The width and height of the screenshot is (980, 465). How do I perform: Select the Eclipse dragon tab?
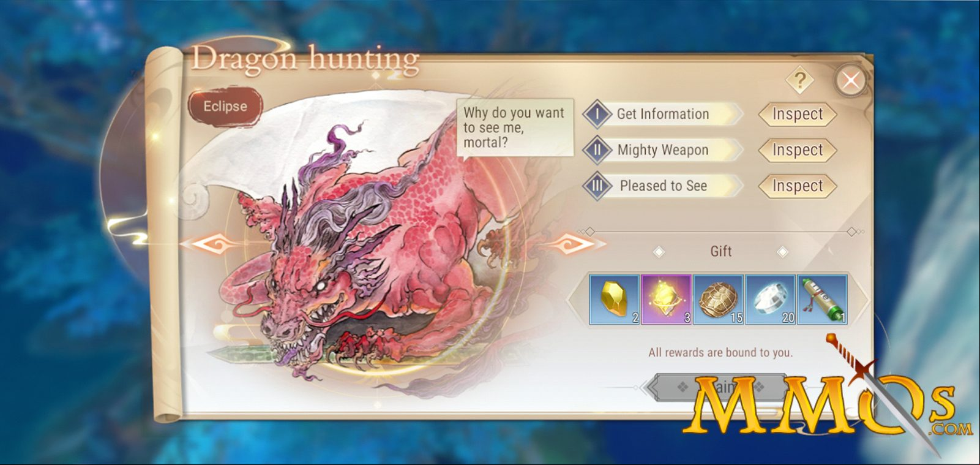pyautogui.click(x=225, y=107)
